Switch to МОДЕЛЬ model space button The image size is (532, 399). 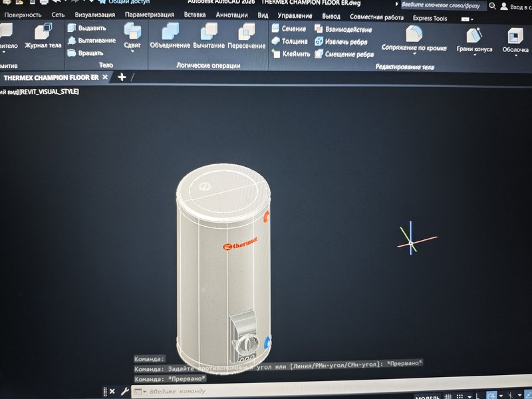click(427, 397)
